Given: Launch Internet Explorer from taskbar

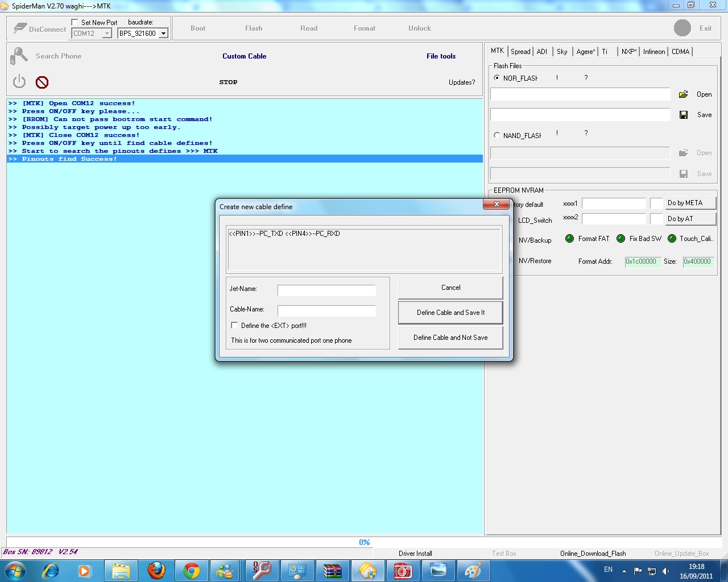Looking at the screenshot, I should 51,571.
